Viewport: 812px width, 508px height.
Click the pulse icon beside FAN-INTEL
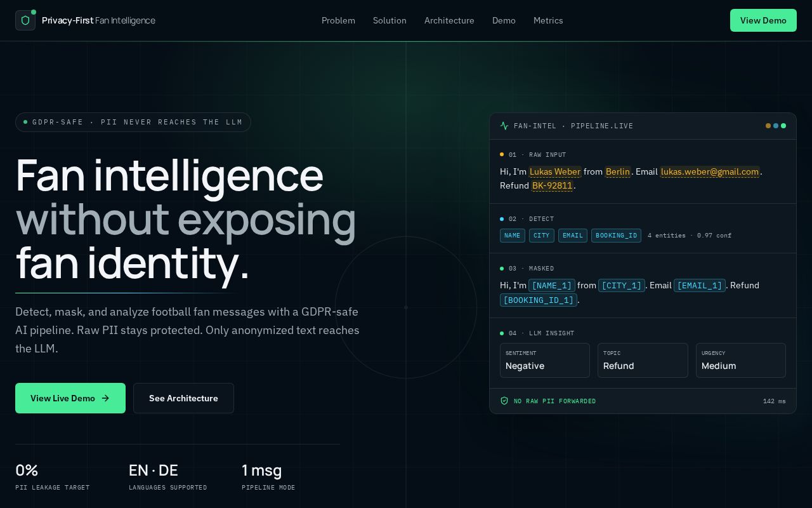(x=504, y=126)
